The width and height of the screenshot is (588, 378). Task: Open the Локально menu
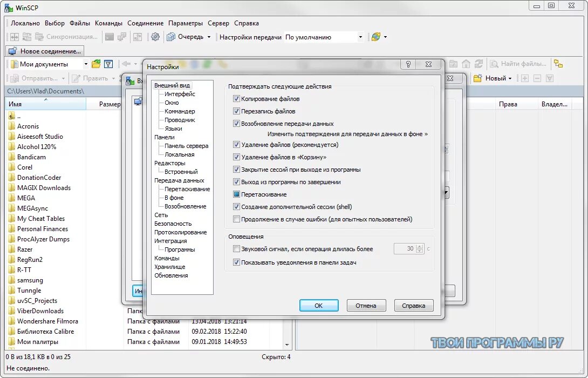[25, 23]
